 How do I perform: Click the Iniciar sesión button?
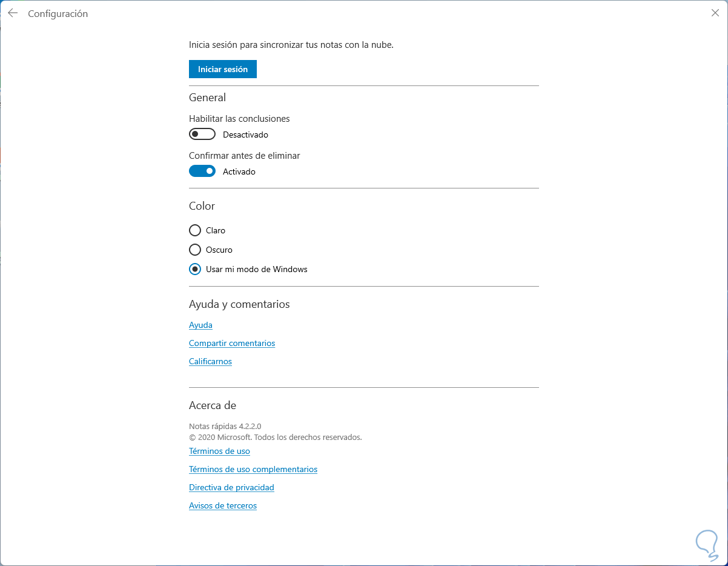(x=223, y=69)
